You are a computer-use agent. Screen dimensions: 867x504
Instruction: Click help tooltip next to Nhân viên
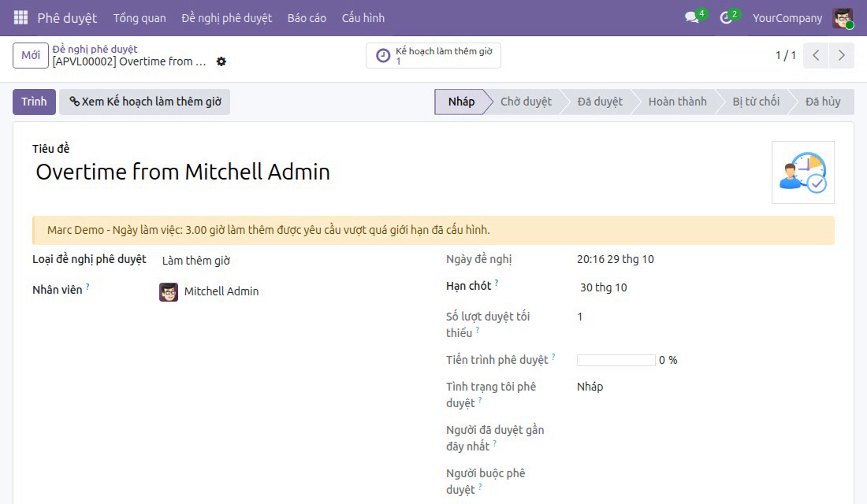coord(87,287)
